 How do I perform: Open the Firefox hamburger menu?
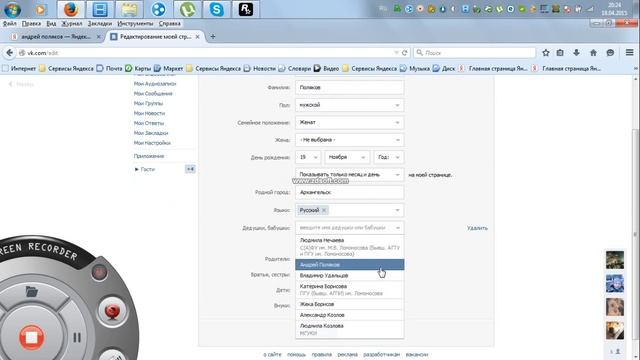click(x=629, y=52)
